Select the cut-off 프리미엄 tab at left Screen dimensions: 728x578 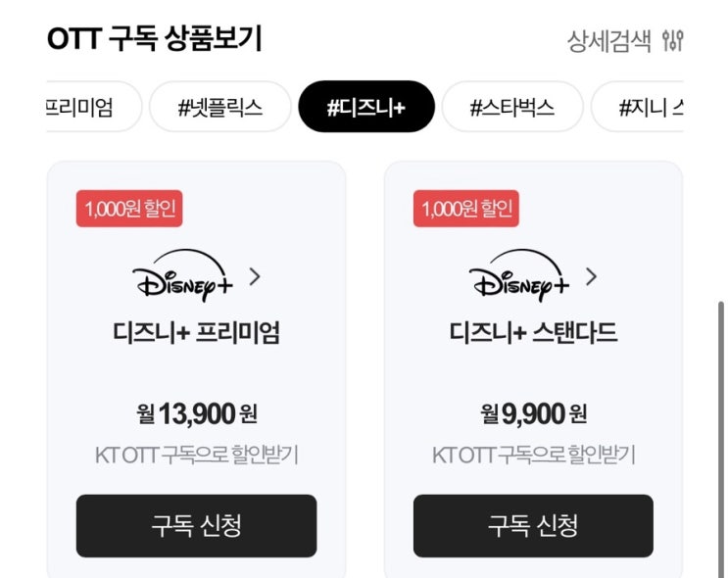point(83,107)
